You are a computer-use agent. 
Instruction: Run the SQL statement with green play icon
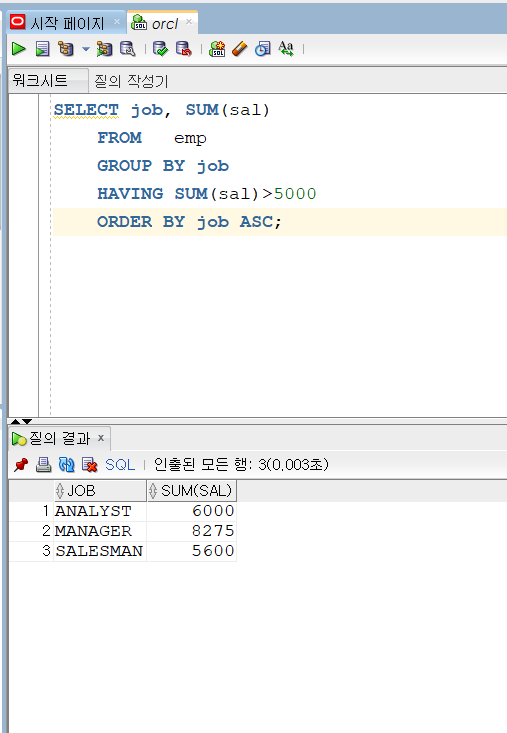click(x=19, y=49)
